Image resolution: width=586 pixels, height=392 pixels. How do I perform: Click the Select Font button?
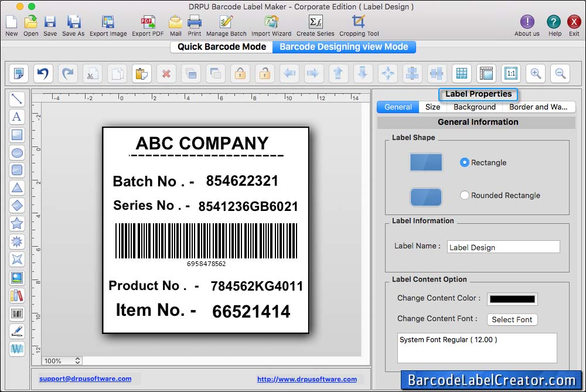point(512,319)
